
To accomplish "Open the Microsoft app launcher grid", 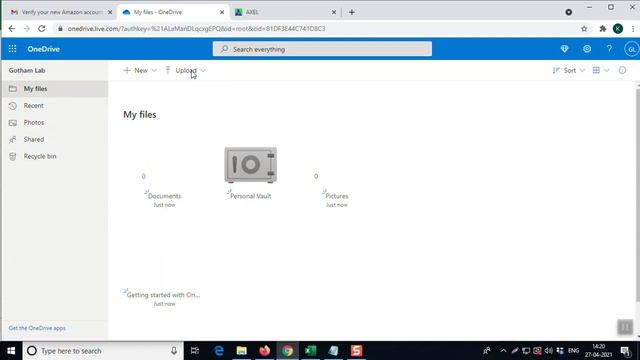I will click(12, 49).
